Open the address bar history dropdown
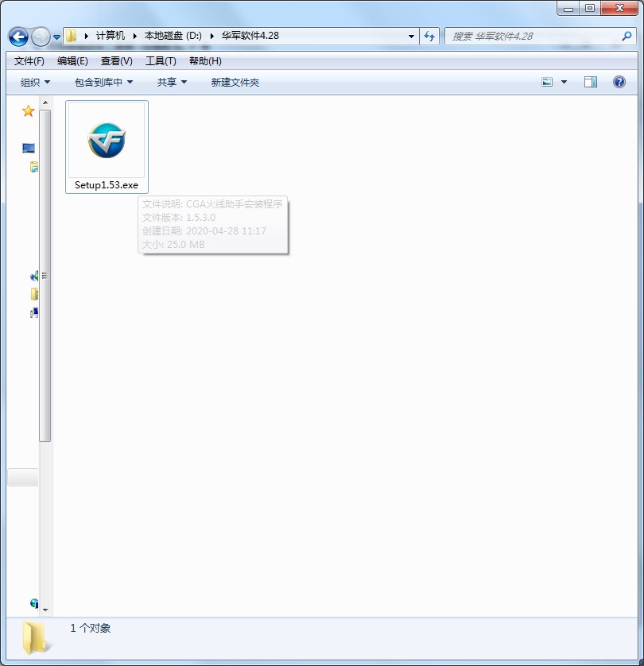644x666 pixels. pyautogui.click(x=411, y=36)
